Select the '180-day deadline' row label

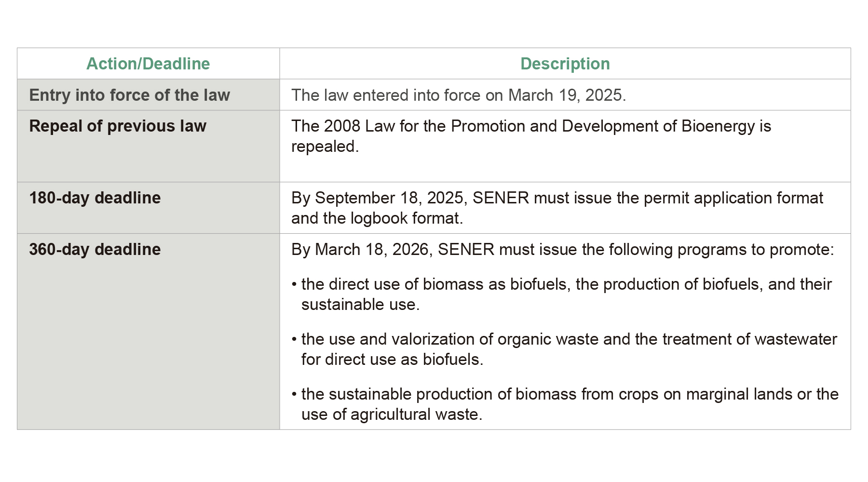(95, 198)
